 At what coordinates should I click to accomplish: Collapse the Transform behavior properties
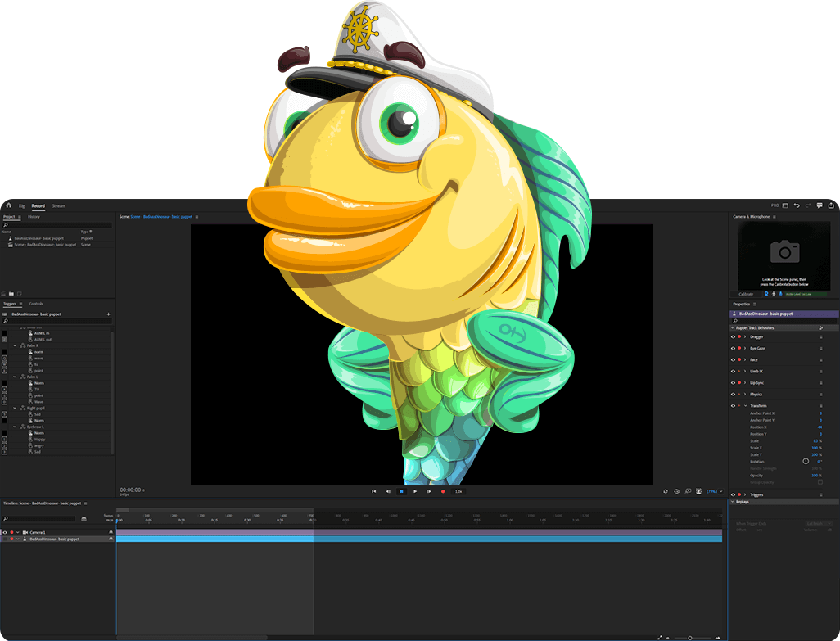point(745,405)
